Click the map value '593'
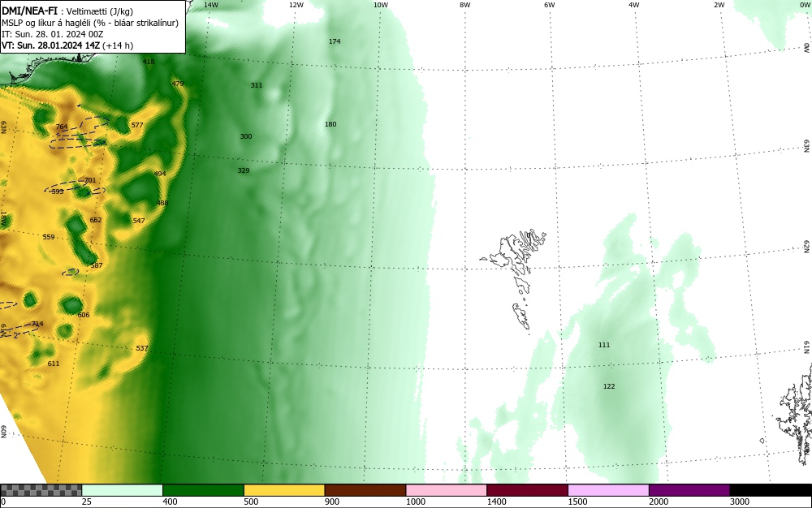The height and width of the screenshot is (508, 812). [58, 192]
